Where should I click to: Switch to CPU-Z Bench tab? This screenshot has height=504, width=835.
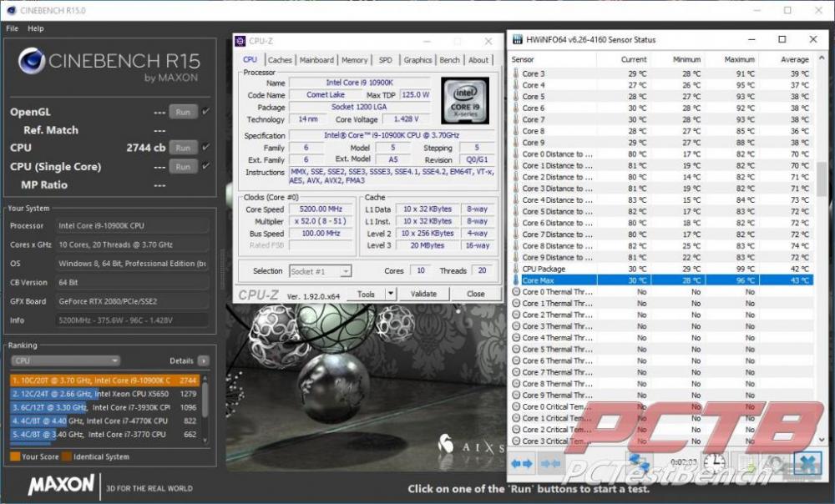[449, 60]
